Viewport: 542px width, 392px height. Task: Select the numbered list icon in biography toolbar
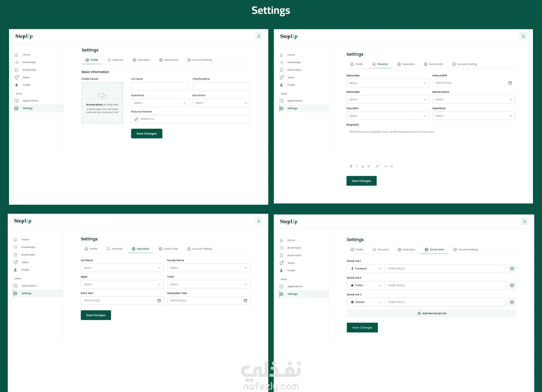pos(392,166)
